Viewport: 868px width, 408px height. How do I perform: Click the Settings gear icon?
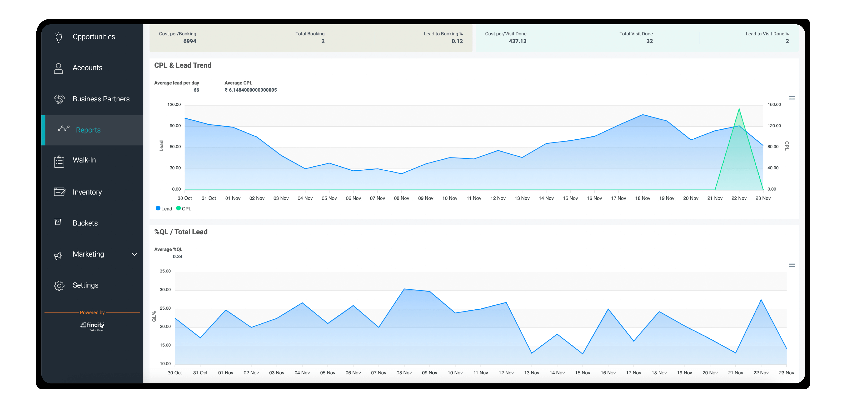pos(59,286)
